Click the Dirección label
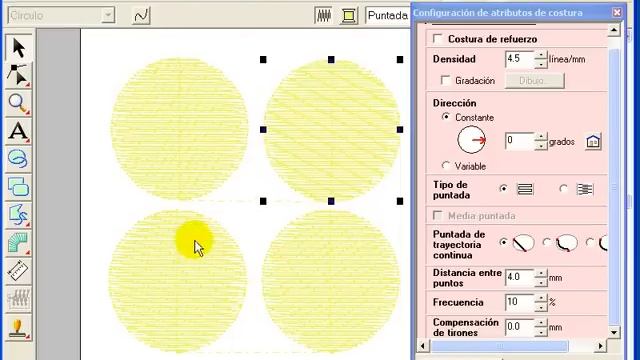The height and width of the screenshot is (360, 640). (x=454, y=103)
